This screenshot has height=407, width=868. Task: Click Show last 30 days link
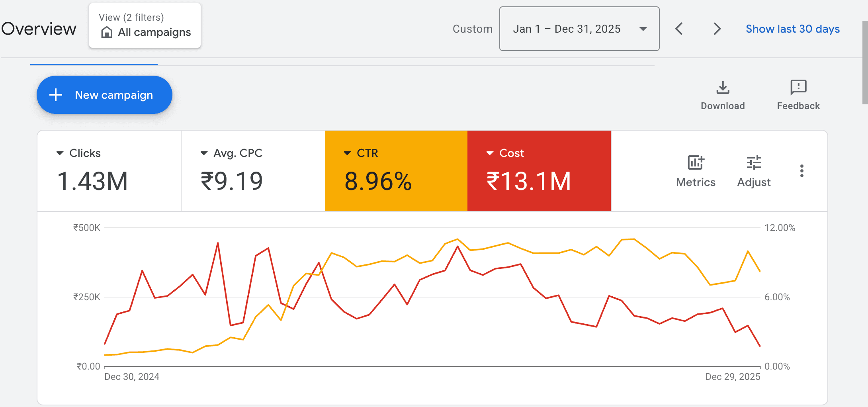(x=792, y=29)
